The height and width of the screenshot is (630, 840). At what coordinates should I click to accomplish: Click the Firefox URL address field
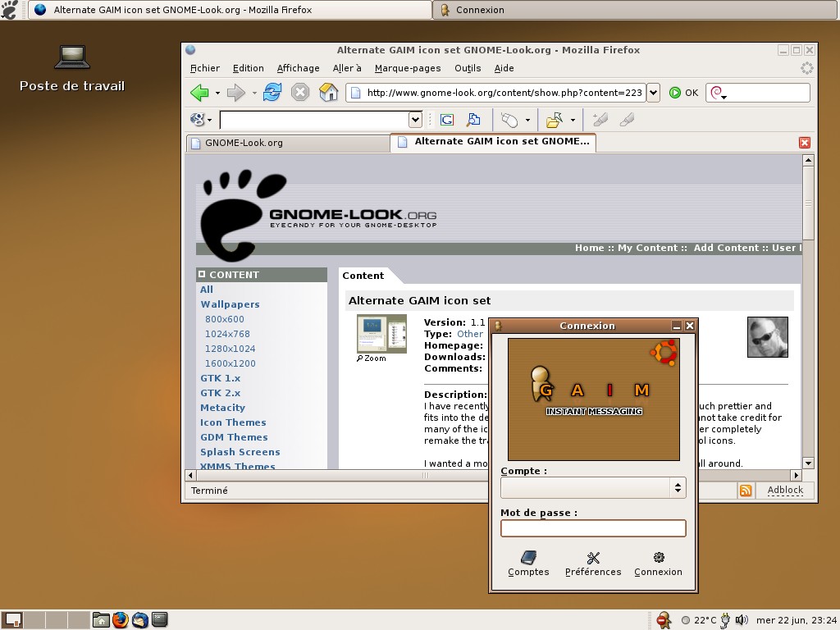pos(496,93)
